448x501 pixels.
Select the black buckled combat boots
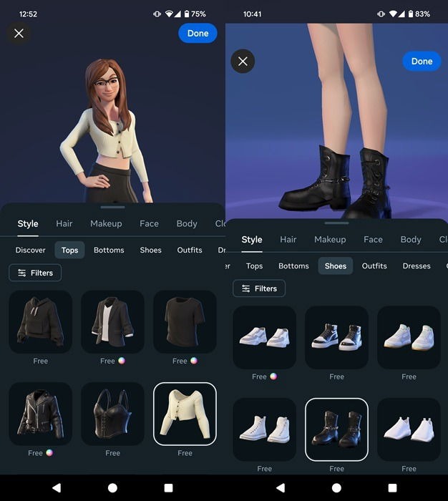(336, 429)
